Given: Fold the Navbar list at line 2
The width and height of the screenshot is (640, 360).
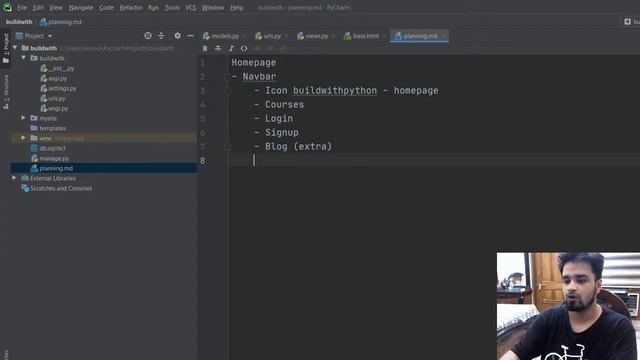Looking at the screenshot, I should pos(228,76).
